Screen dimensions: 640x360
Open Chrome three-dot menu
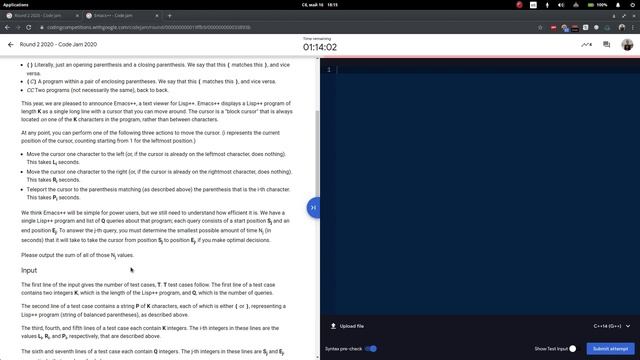633,27
